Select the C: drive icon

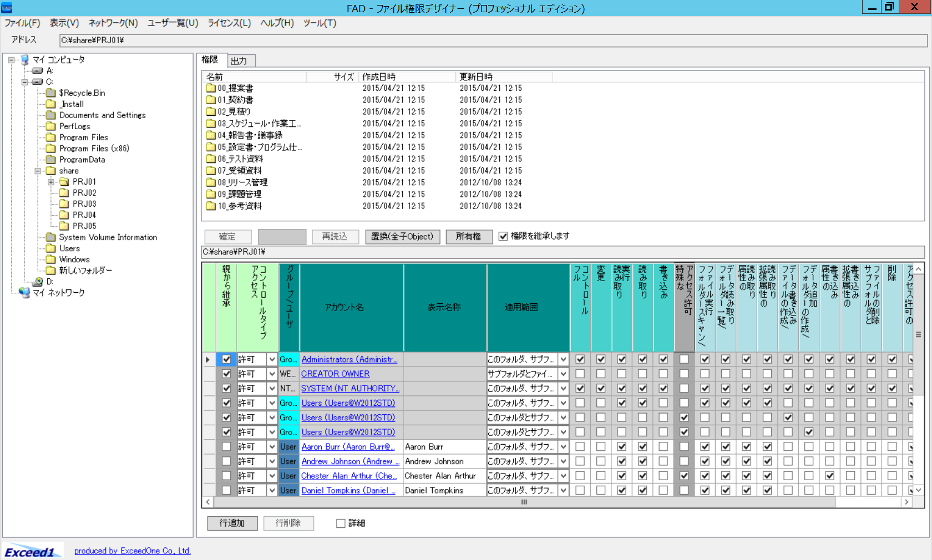[38, 82]
